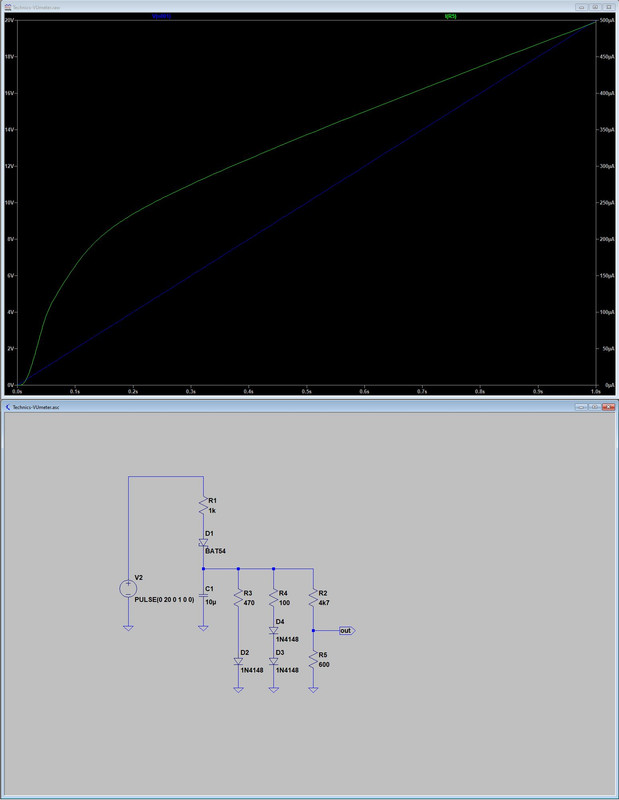The height and width of the screenshot is (800, 619).
Task: Click the 0.5s time axis label
Action: pyautogui.click(x=306, y=391)
